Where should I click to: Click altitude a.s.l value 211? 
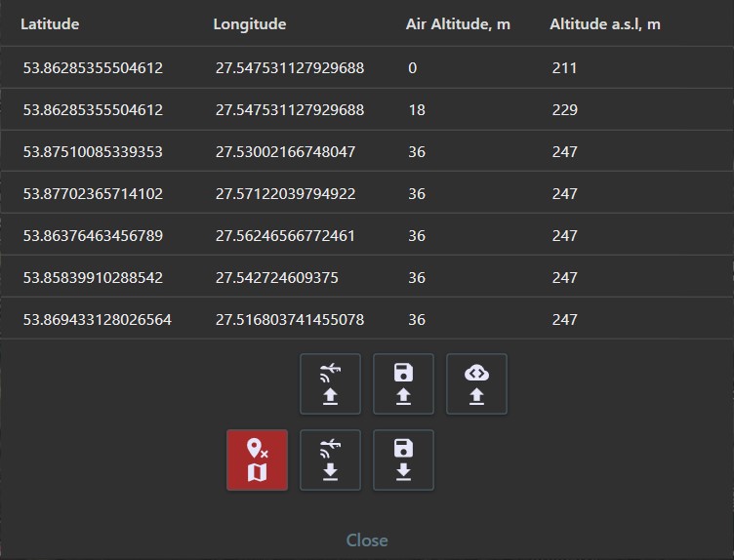pos(564,68)
